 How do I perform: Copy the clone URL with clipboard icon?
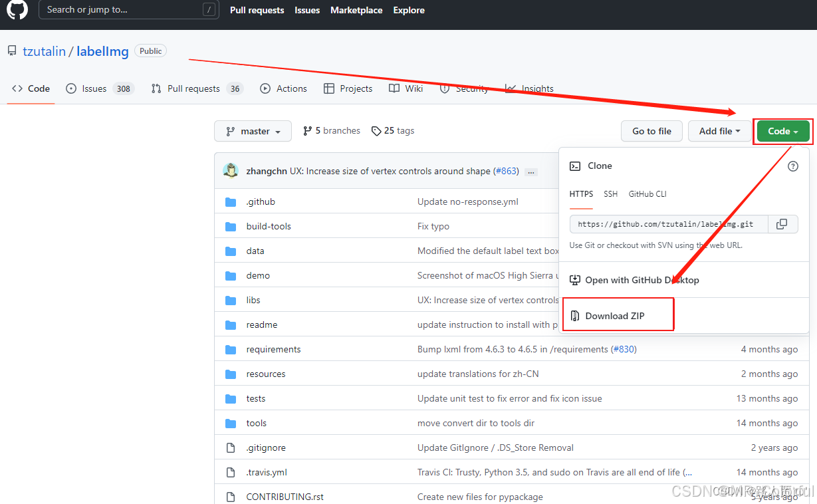click(782, 224)
